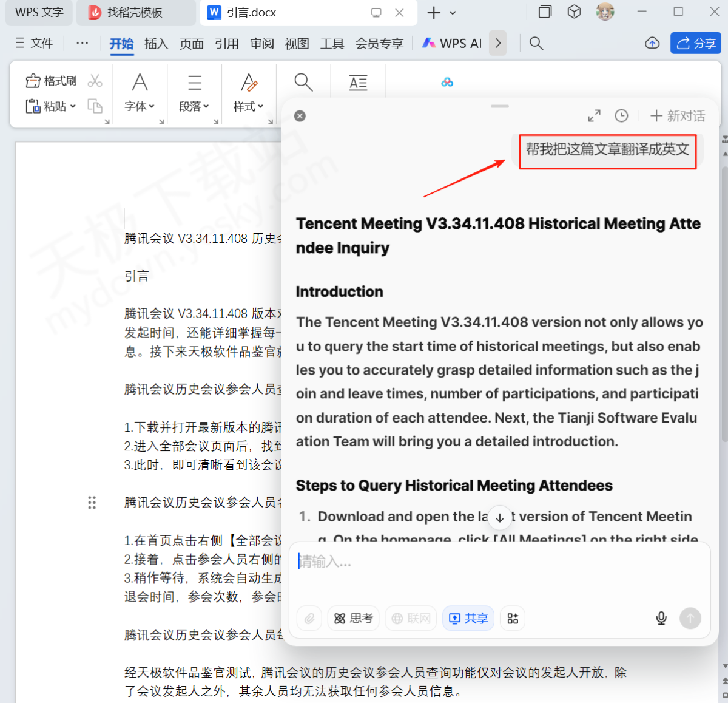Screen dimensions: 728x703
Task: Click the "Introduction" heading in AI reply
Action: [x=340, y=292]
